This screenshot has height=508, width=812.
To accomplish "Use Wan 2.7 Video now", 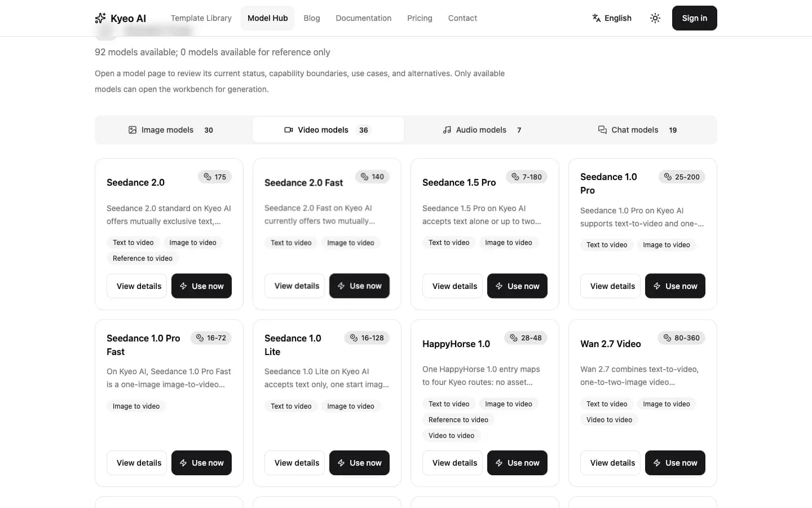I will [675, 463].
